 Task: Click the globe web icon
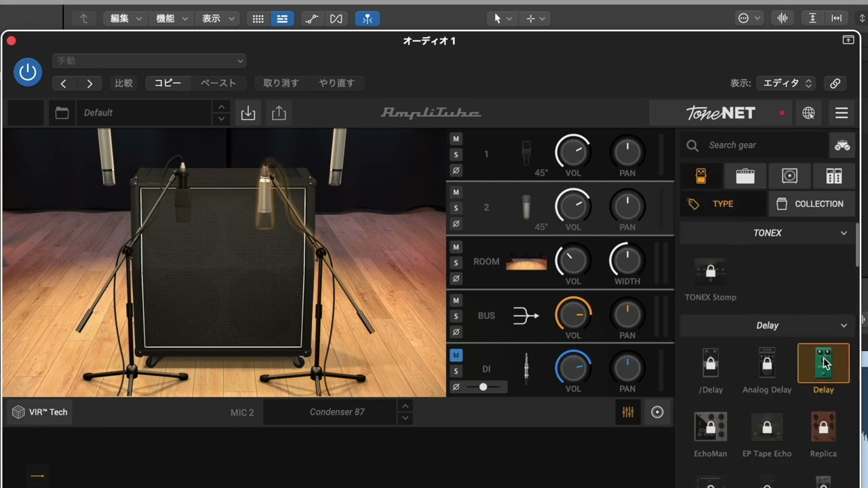[x=808, y=113]
